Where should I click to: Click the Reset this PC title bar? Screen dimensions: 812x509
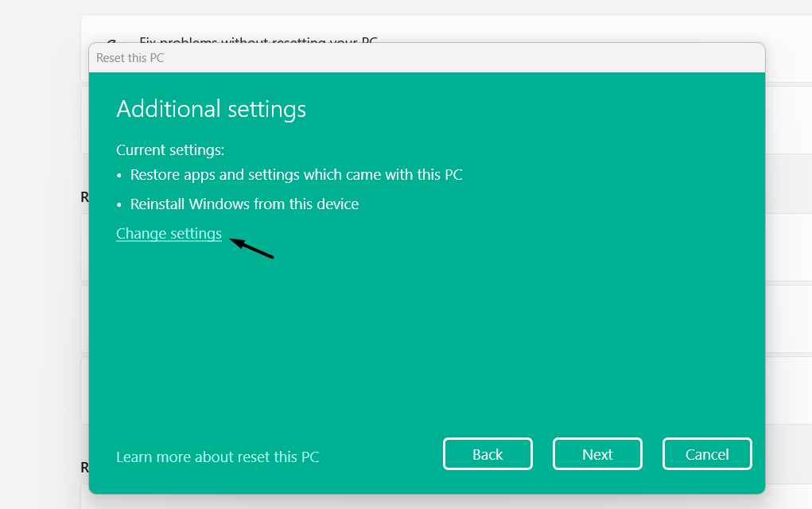427,58
